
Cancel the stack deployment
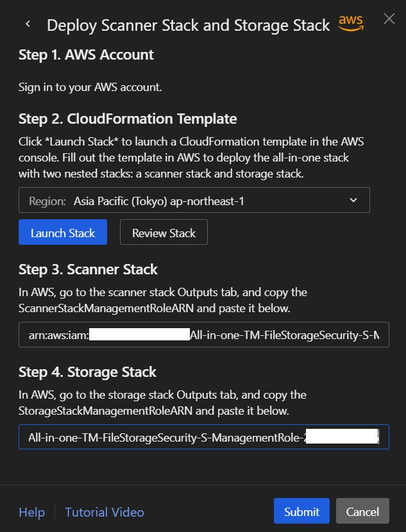point(362,511)
